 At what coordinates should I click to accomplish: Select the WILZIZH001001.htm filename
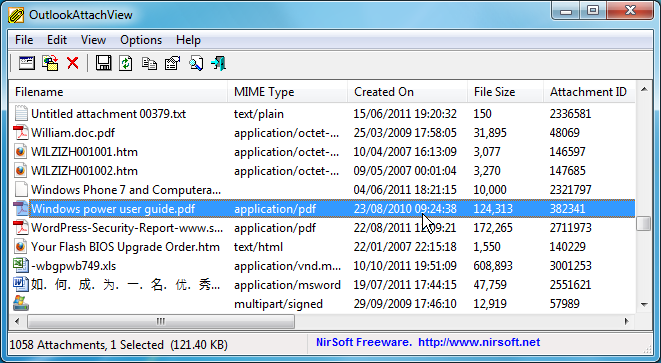(84, 152)
